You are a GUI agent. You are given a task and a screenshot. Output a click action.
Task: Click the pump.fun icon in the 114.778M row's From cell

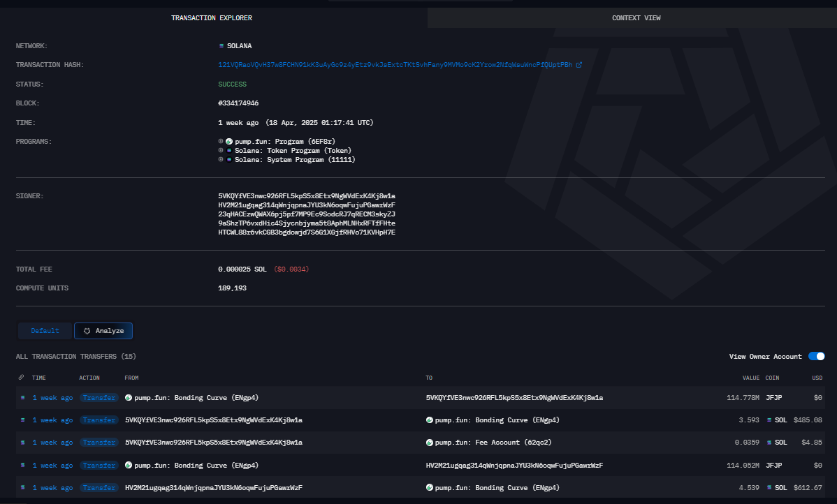pyautogui.click(x=129, y=398)
